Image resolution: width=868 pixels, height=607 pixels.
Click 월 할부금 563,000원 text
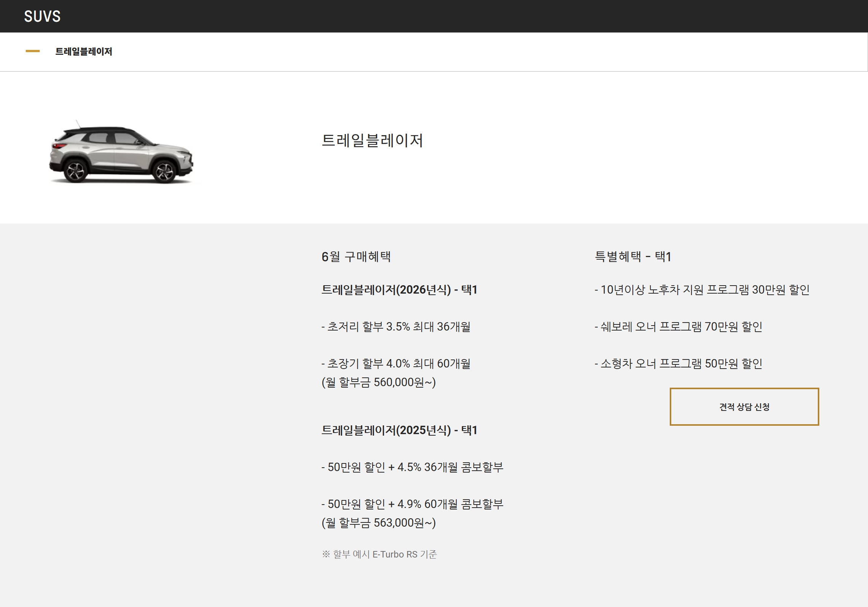378,522
